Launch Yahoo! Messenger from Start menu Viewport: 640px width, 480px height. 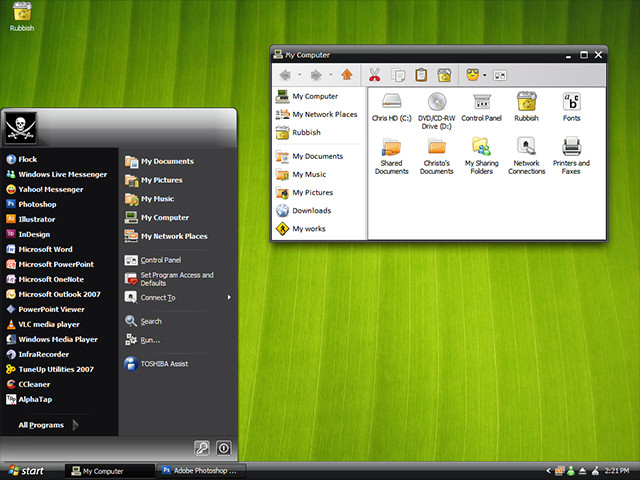(x=44, y=189)
